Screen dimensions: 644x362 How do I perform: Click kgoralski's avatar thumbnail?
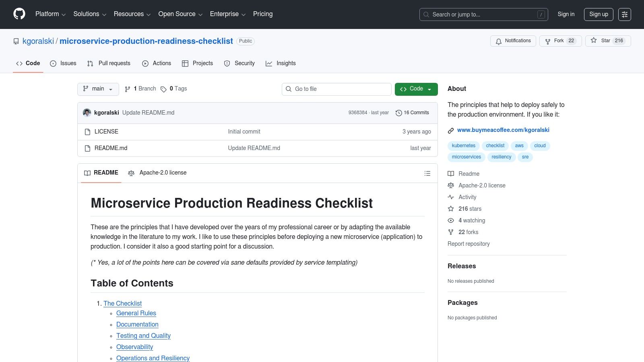87,113
